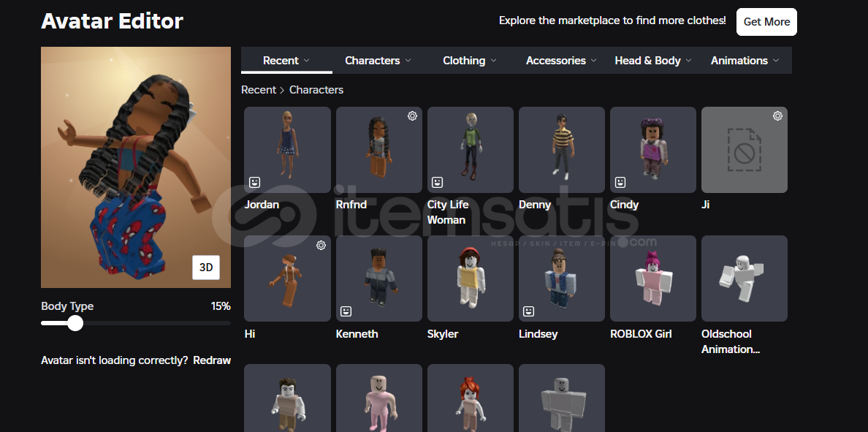
Task: Switch to the Clothing tab
Action: pos(470,61)
